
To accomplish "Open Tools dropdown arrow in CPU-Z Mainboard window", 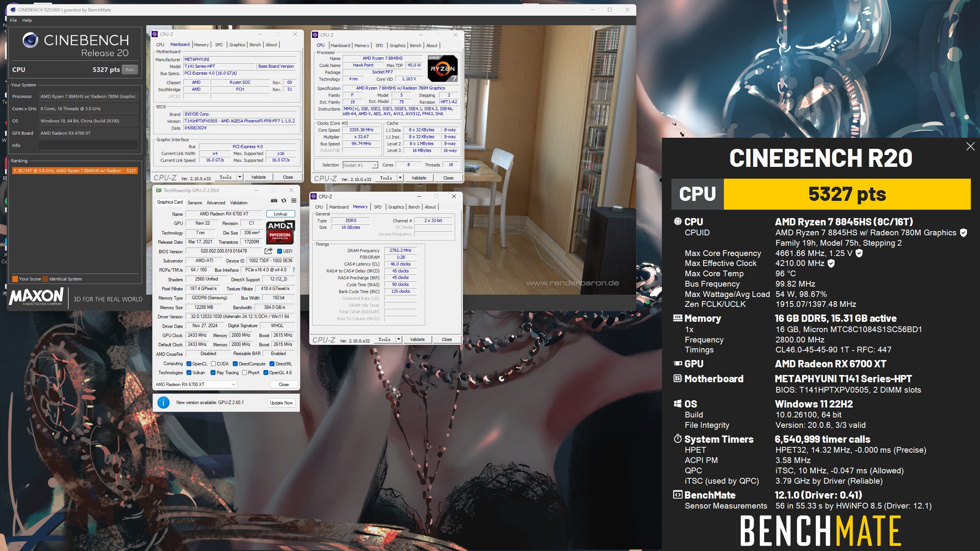I will click(239, 177).
